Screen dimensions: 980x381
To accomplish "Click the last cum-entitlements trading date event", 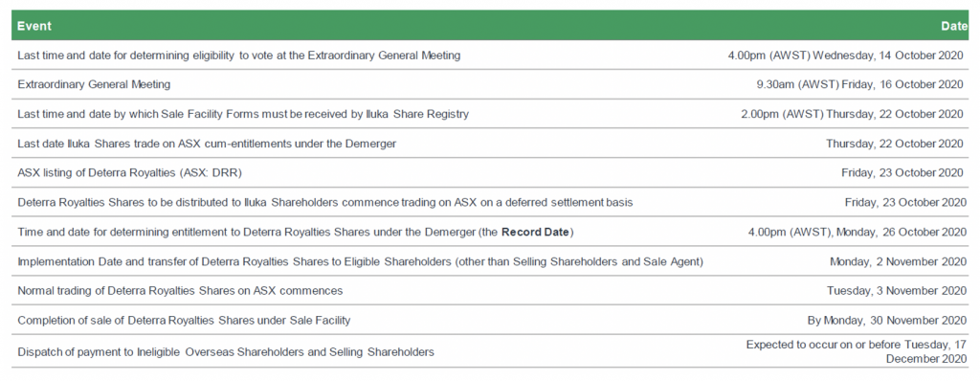I will tap(207, 144).
